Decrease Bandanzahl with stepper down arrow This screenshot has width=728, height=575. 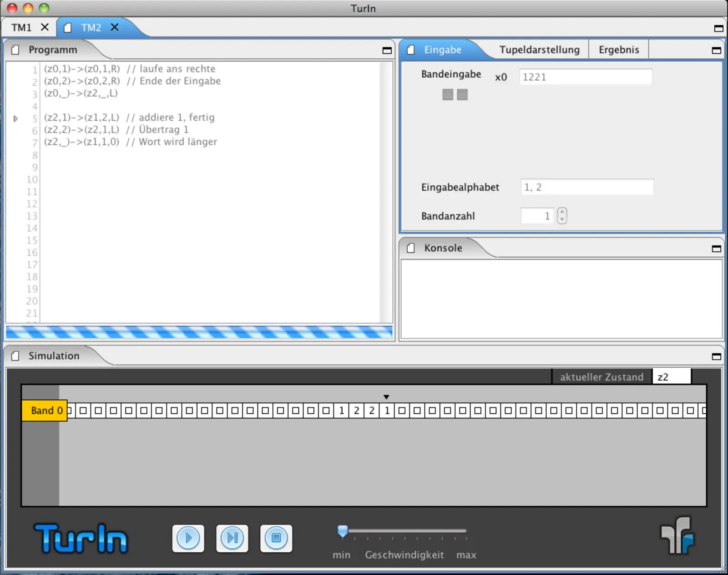pyautogui.click(x=562, y=219)
